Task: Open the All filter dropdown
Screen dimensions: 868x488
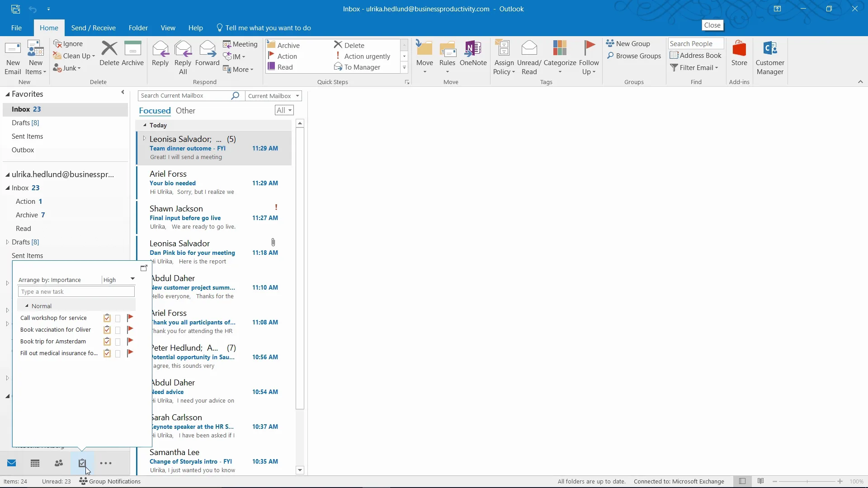Action: [x=284, y=110]
